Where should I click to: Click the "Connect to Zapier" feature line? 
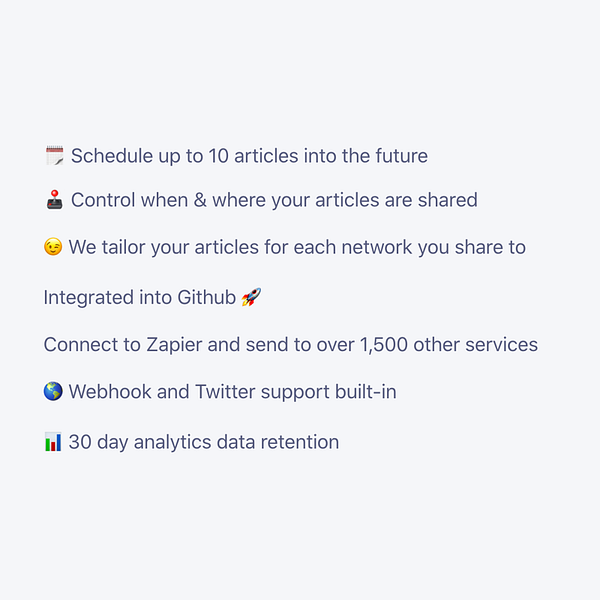tap(290, 345)
